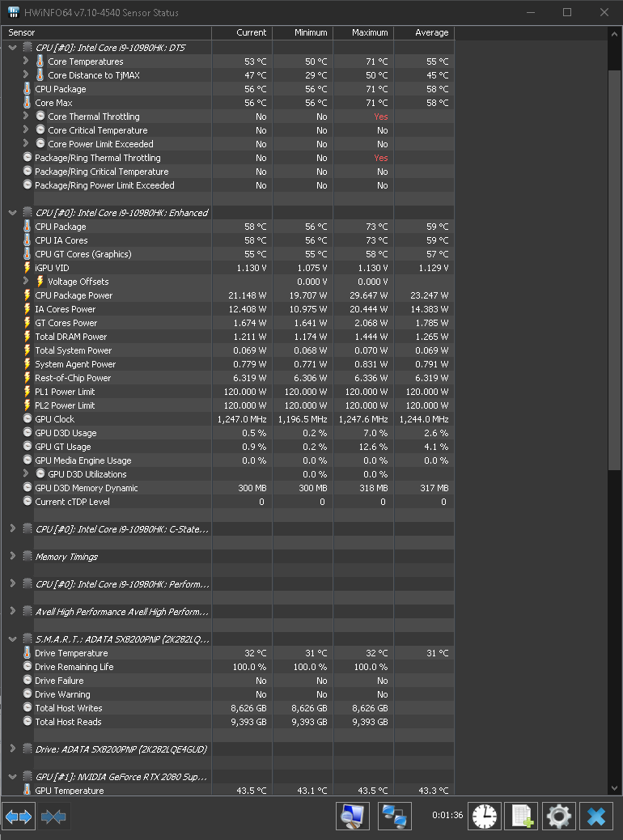The image size is (623, 840).
Task: Expand the CPU C-State group
Action: click(x=13, y=528)
